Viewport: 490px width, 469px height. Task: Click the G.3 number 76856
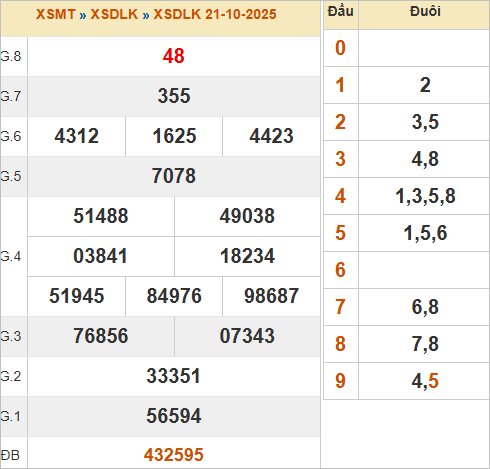(101, 336)
